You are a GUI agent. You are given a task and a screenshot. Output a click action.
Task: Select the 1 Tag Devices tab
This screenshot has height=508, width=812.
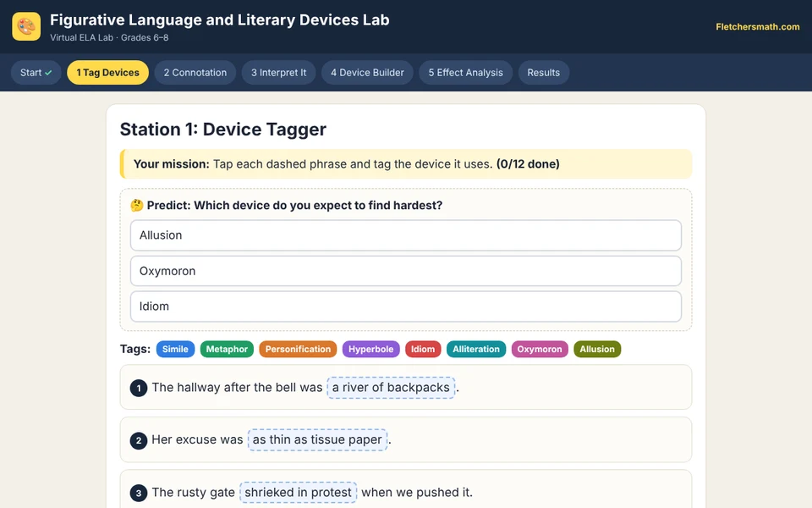pyautogui.click(x=107, y=73)
